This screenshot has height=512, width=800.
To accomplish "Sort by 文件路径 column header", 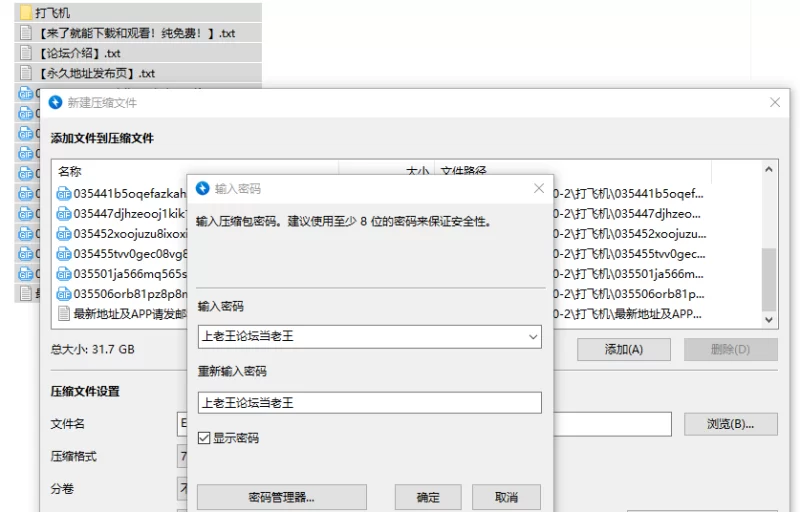I will 463,172.
